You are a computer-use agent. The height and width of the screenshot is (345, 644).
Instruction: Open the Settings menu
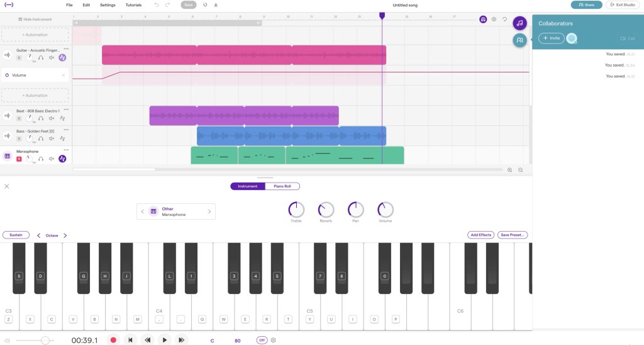click(x=108, y=5)
